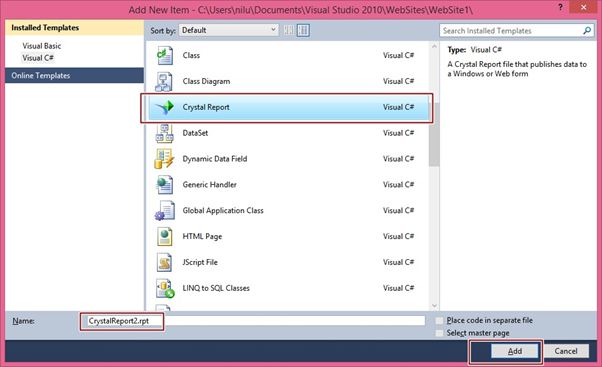Enable Select master page checkbox

click(x=440, y=333)
